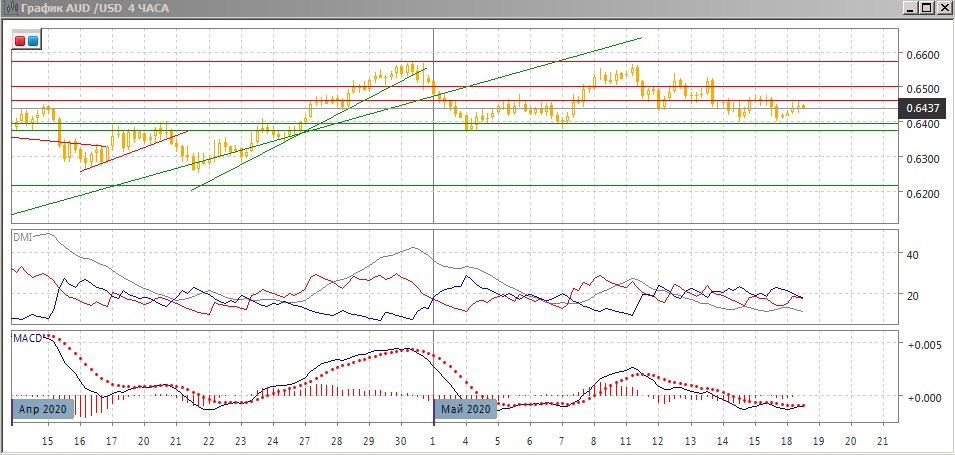Minimize the AUD/USD chart window
955x455 pixels.
coord(909,8)
